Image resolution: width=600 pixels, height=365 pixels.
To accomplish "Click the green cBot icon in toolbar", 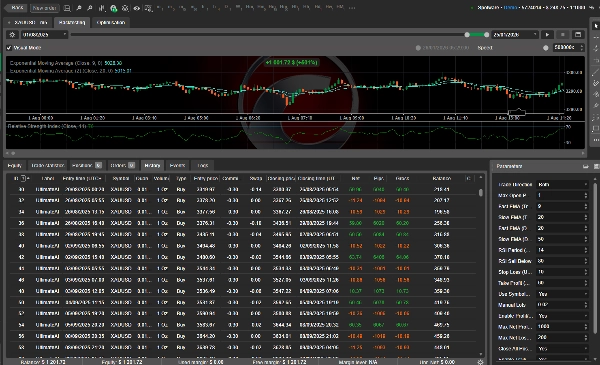I will (x=114, y=8).
